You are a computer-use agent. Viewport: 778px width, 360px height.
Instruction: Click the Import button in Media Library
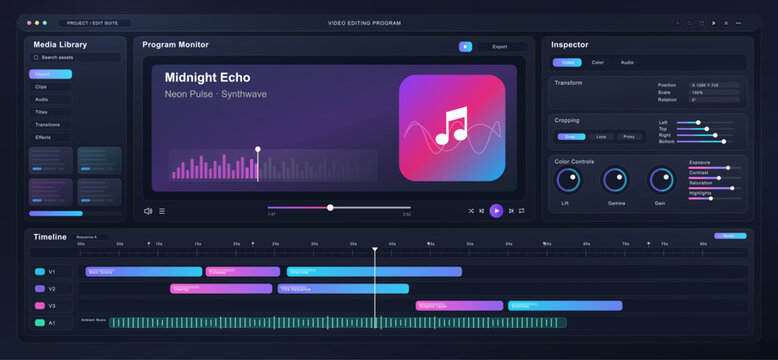pyautogui.click(x=51, y=74)
